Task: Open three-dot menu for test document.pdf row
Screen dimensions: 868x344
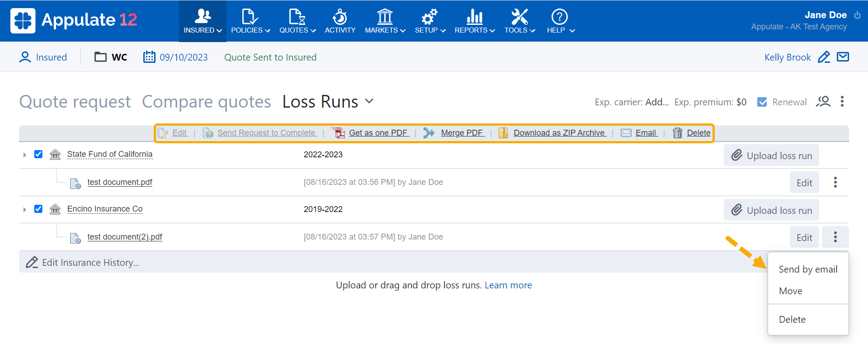Action: click(x=835, y=182)
